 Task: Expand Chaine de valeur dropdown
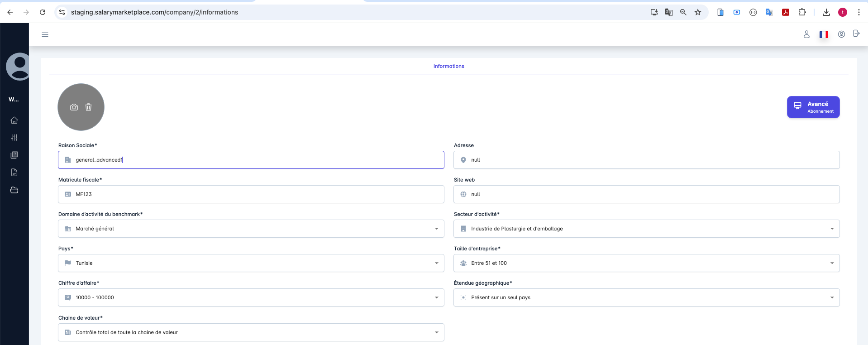point(251,332)
